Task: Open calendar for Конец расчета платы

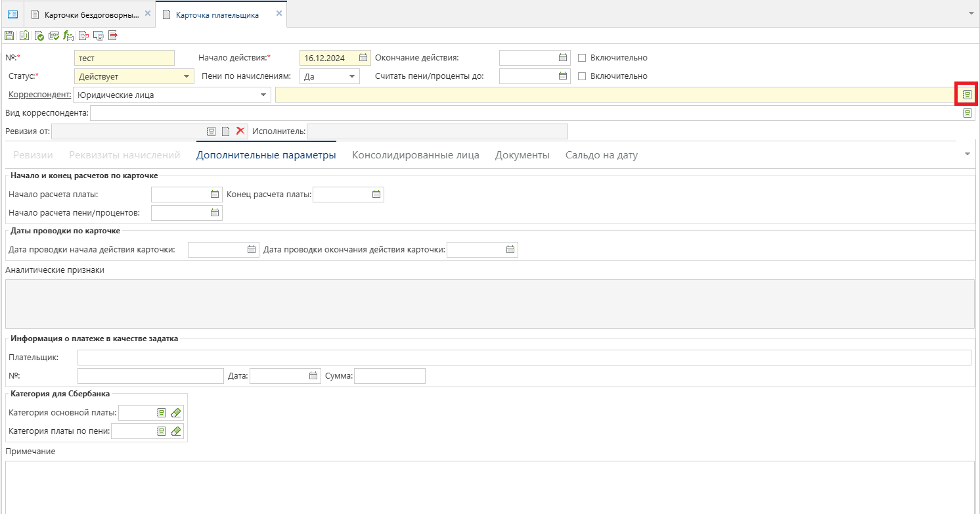Action: coord(376,195)
